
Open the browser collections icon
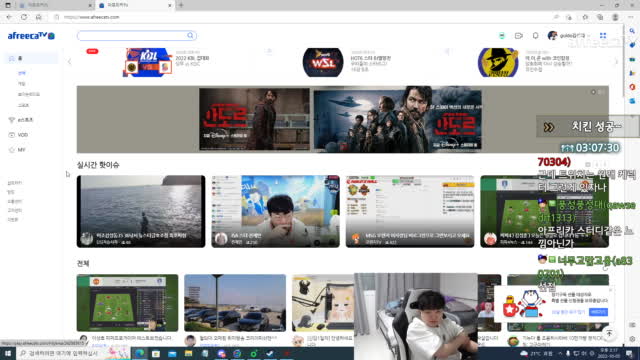[x=600, y=17]
